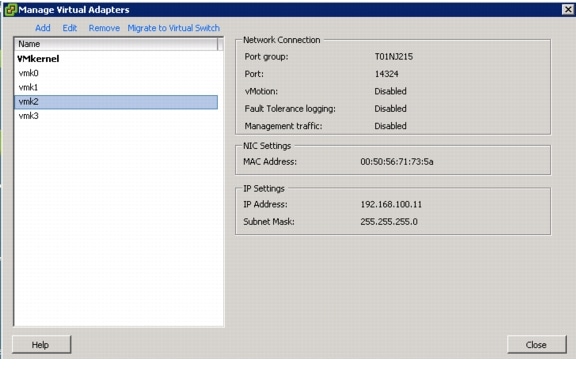Click the Subnet Mask label
Image resolution: width=576 pixels, height=382 pixels.
269,221
